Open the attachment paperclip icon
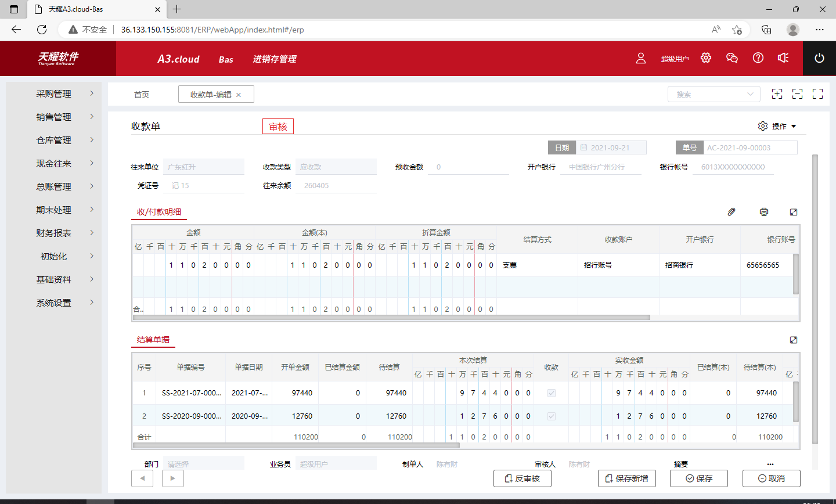Screen dimensions: 836x504 pyautogui.click(x=732, y=212)
